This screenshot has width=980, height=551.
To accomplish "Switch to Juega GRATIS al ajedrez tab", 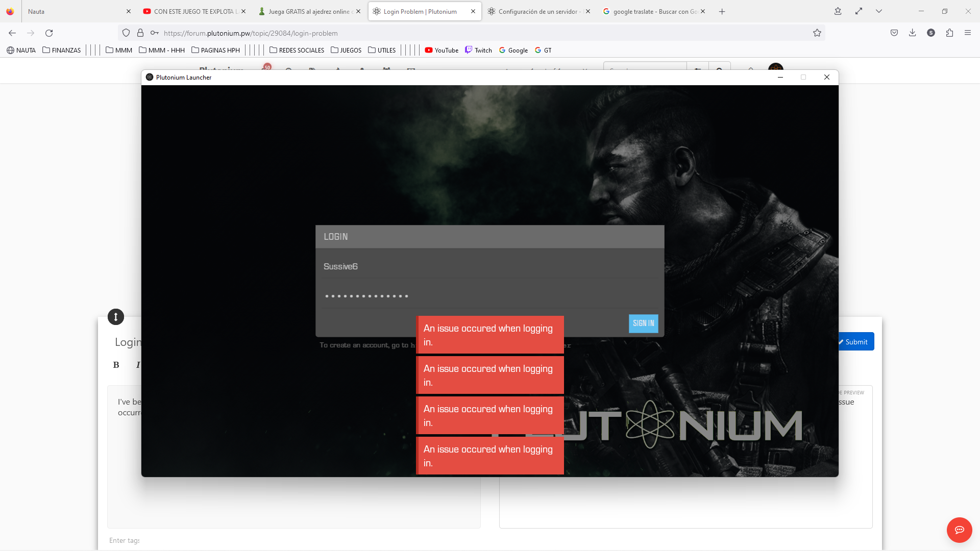I will [x=309, y=11].
